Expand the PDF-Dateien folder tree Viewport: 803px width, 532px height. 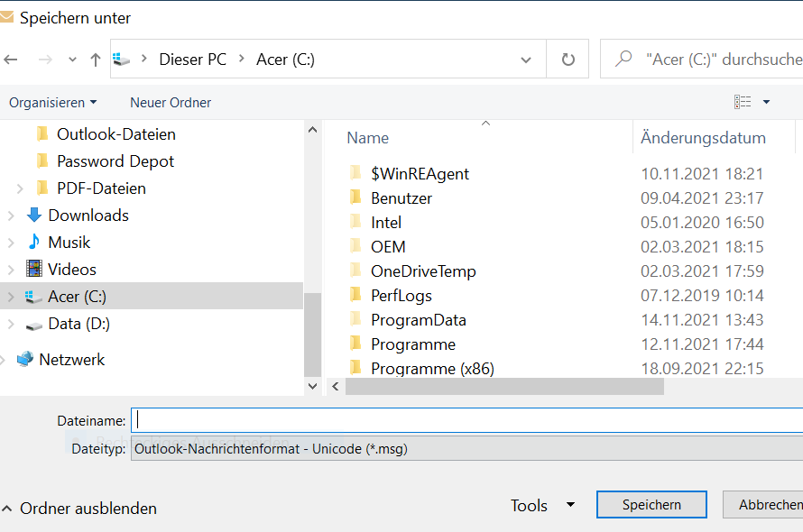click(x=21, y=188)
